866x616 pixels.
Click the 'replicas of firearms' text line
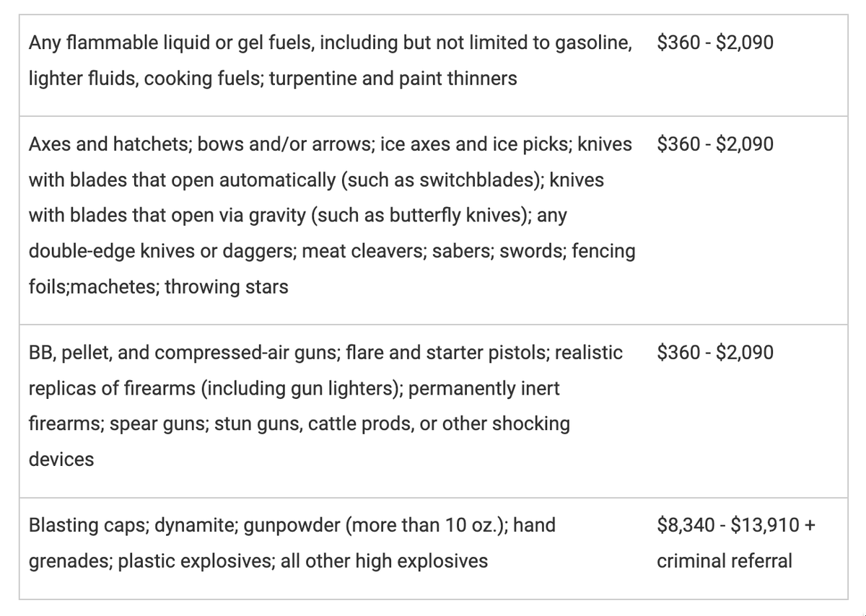pos(294,389)
